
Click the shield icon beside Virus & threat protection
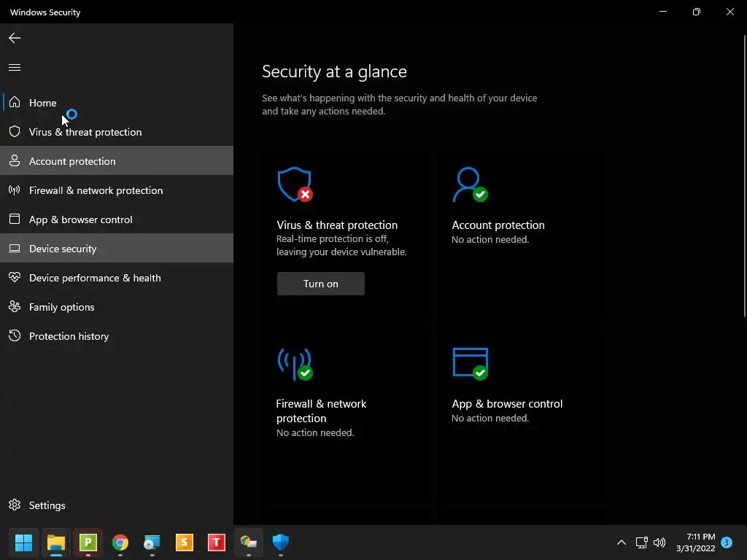click(15, 131)
